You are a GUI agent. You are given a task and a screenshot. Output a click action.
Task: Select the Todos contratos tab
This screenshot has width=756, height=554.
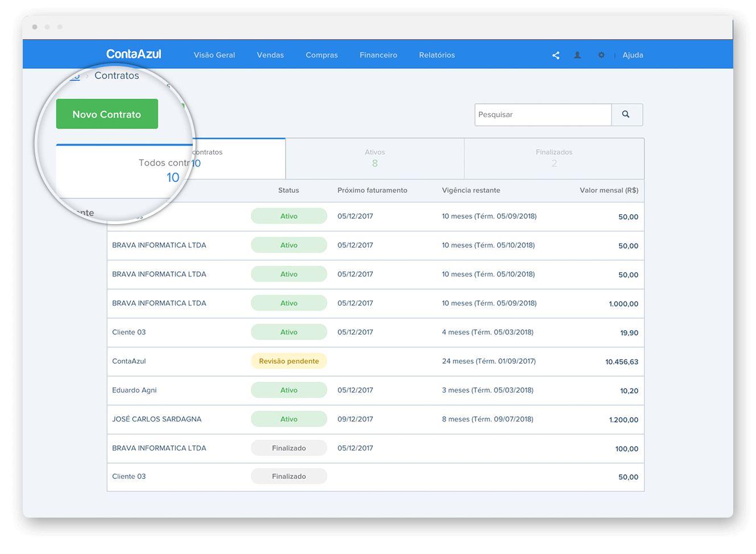point(228,158)
